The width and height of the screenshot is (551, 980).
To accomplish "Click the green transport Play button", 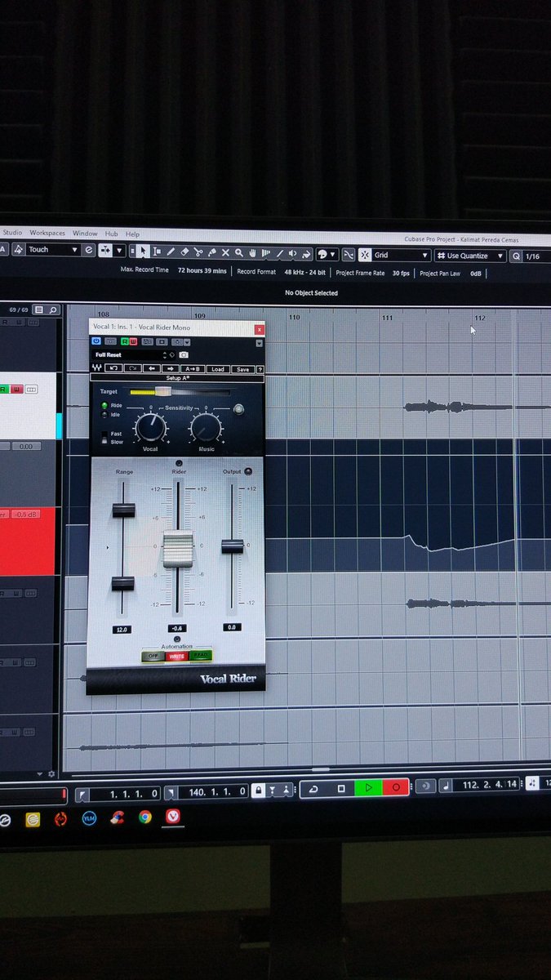I will point(369,787).
